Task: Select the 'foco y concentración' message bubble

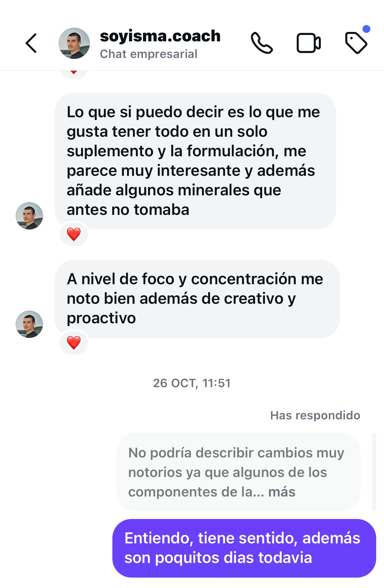Action: [197, 299]
